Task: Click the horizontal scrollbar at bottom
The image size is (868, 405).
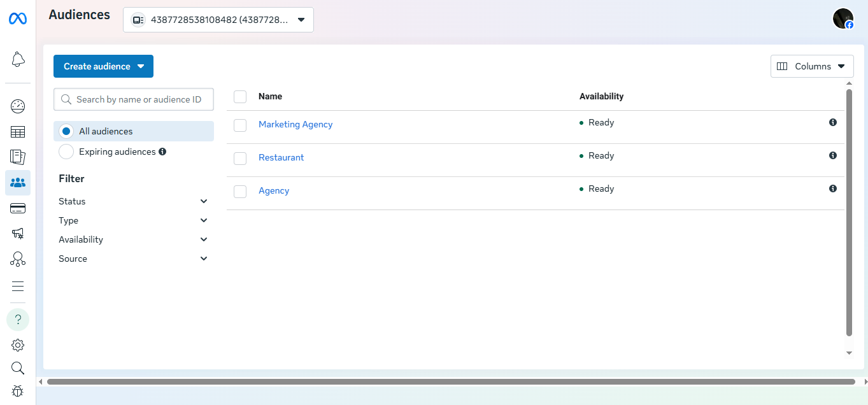Action: tap(450, 381)
